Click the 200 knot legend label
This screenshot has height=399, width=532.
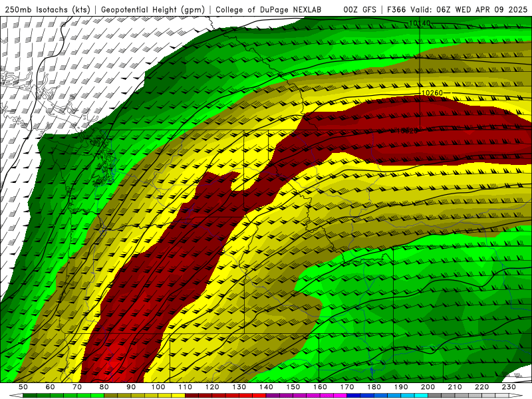[428, 387]
